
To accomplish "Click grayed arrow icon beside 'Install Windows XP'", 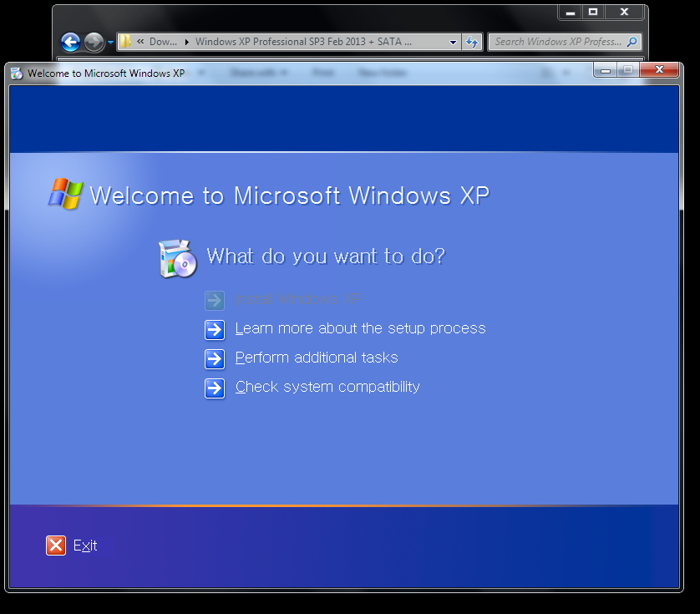I will point(215,301).
